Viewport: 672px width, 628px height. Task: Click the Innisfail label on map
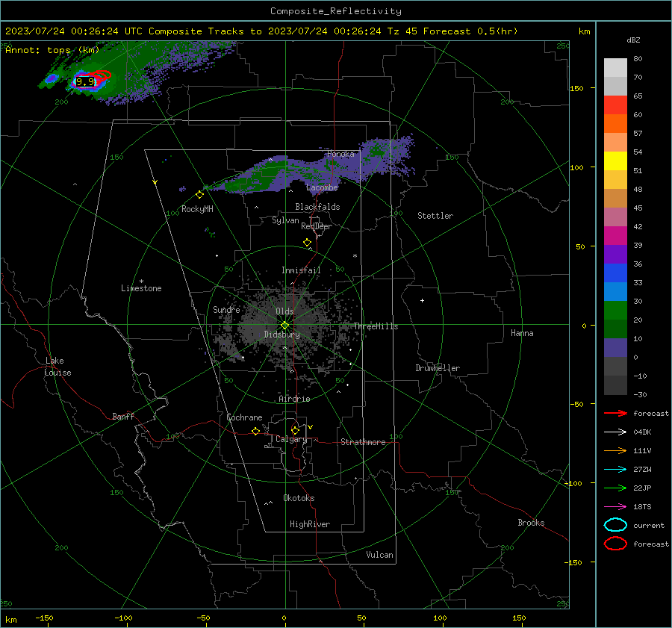click(301, 270)
